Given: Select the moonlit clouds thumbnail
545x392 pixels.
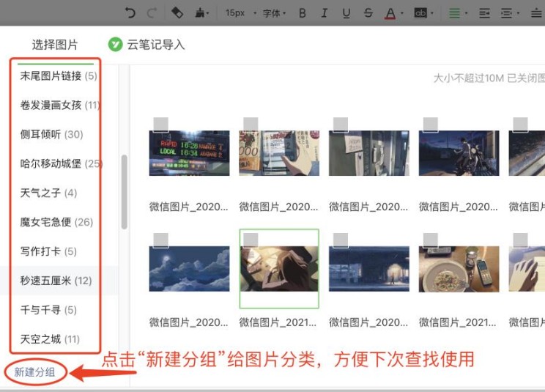Looking at the screenshot, I should tap(190, 269).
